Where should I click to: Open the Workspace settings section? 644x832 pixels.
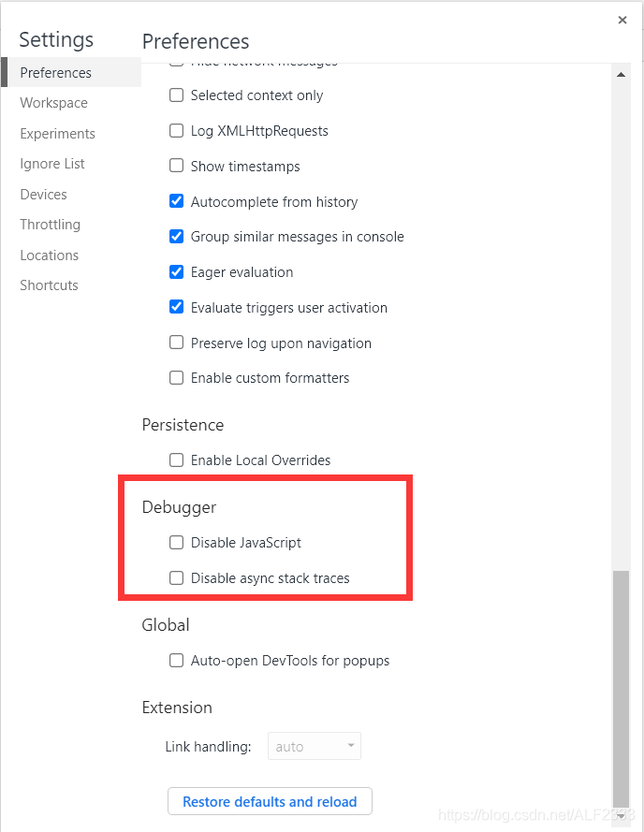(53, 102)
